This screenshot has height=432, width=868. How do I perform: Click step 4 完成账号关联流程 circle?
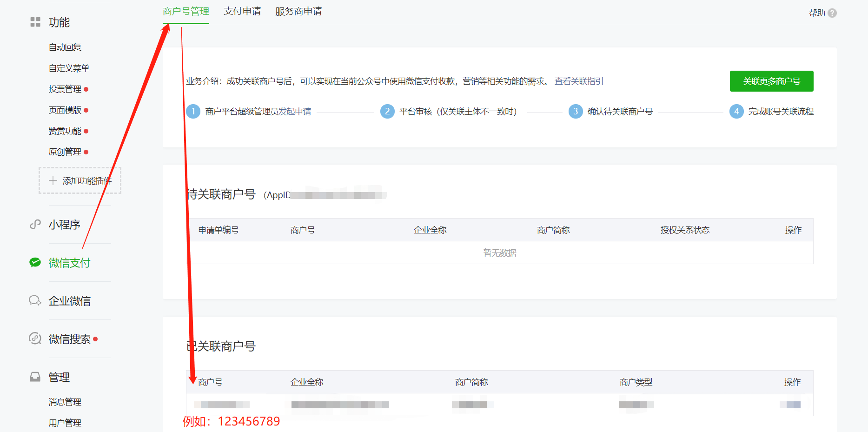736,111
